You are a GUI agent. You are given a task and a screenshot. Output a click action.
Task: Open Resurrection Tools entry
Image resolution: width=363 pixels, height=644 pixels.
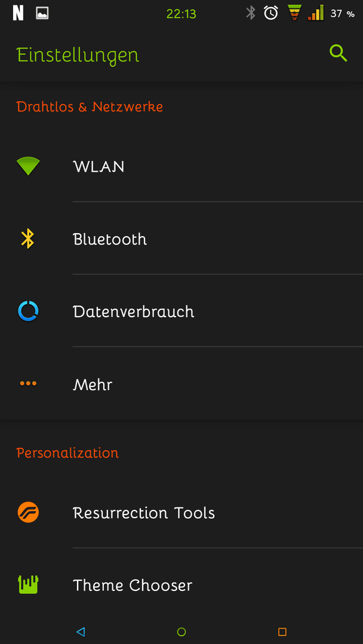click(x=181, y=513)
